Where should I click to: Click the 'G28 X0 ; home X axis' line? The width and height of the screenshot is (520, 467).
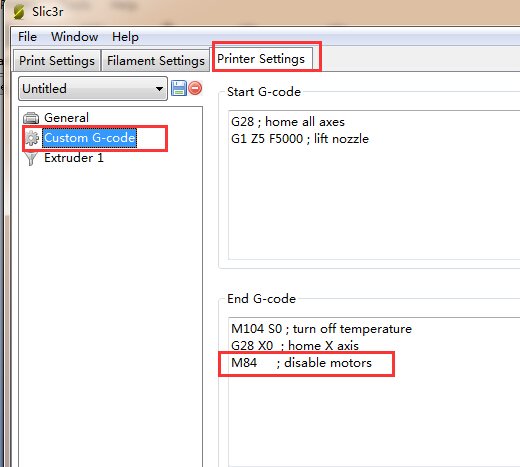point(295,346)
